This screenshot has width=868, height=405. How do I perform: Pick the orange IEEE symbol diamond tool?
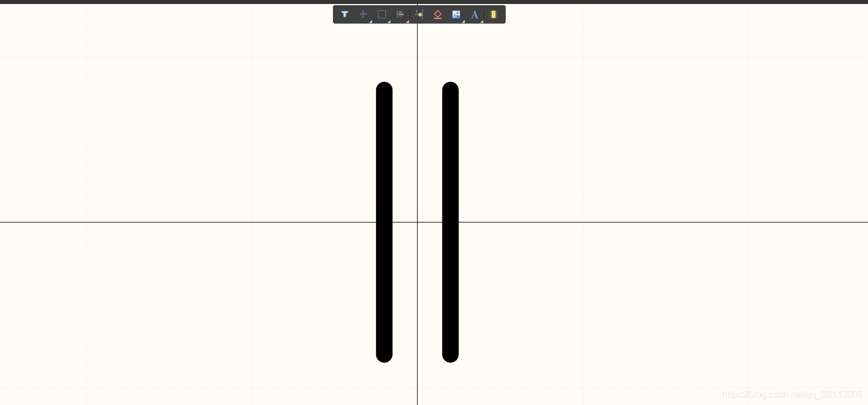[x=438, y=14]
